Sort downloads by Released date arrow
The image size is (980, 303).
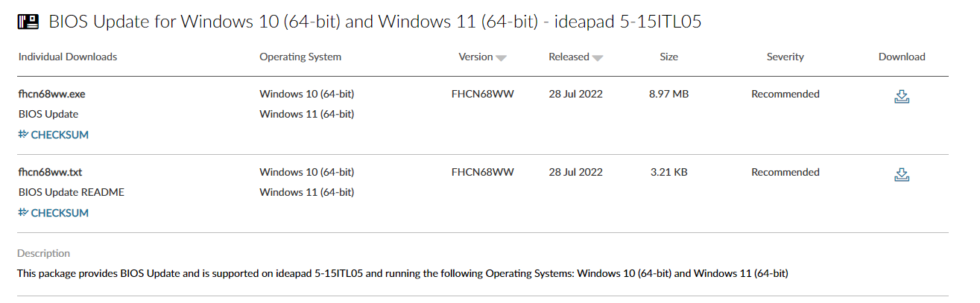click(x=598, y=58)
